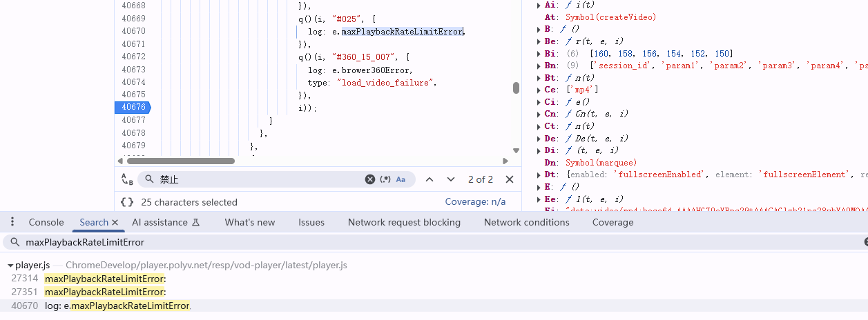Close the Search drawer tab
Viewport: 868px width, 320px height.
(x=115, y=222)
